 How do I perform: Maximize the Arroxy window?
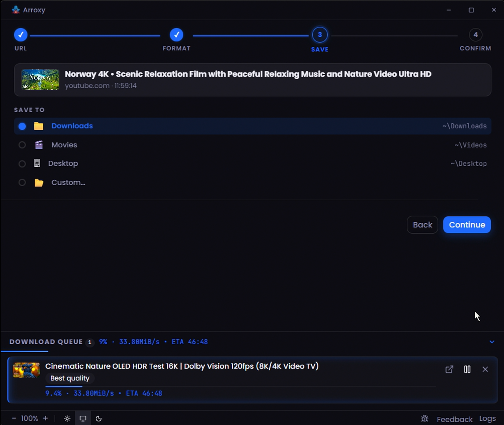click(471, 10)
